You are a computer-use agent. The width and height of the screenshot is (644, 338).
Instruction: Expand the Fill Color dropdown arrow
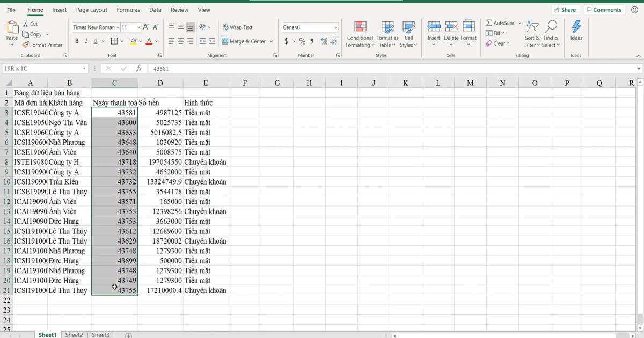tap(140, 40)
